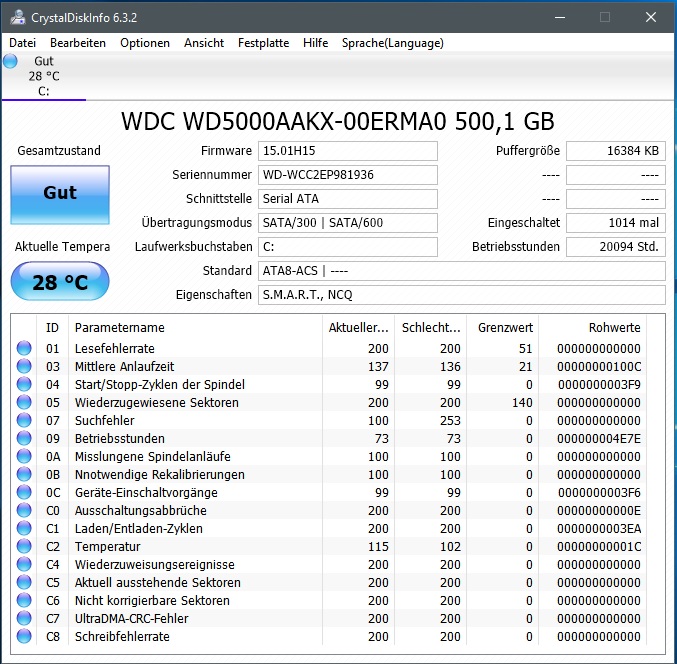Click status orb for 07 Suchfehler
Image resolution: width=677 pixels, height=664 pixels.
click(x=24, y=421)
